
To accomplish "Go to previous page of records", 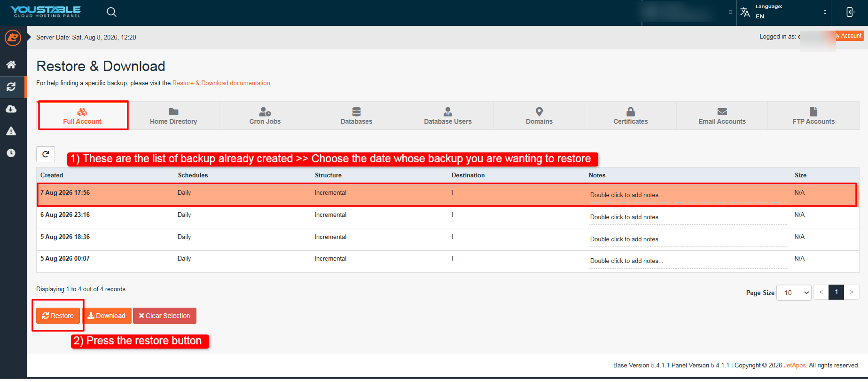I will coord(821,292).
